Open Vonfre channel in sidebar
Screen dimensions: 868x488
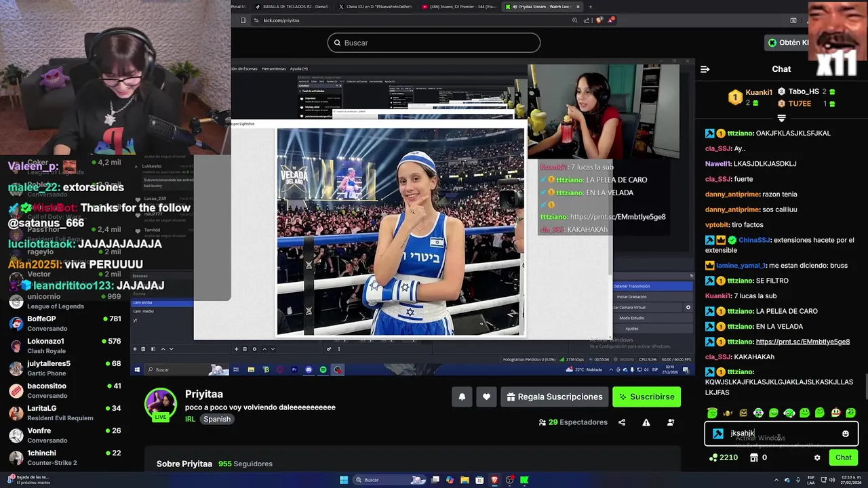tap(65, 435)
